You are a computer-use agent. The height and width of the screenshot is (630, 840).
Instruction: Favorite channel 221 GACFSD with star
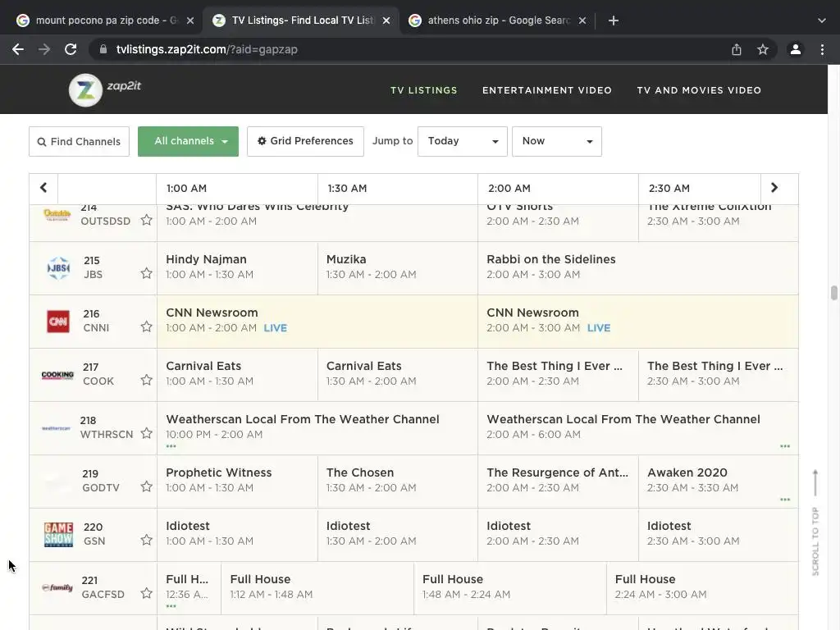146,593
